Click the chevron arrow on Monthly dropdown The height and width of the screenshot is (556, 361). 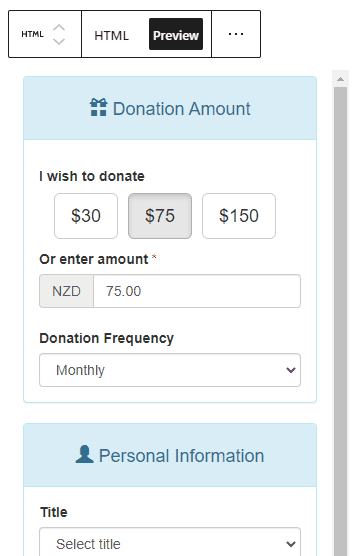coord(291,370)
